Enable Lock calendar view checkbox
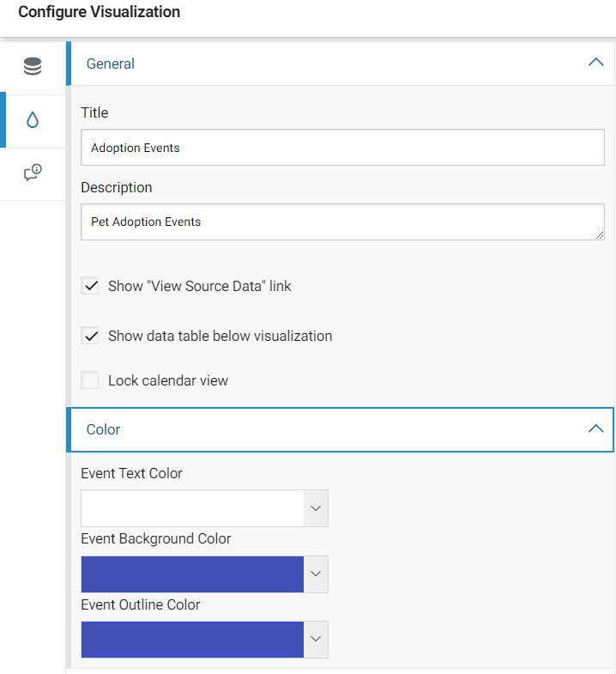The image size is (616, 674). point(90,380)
